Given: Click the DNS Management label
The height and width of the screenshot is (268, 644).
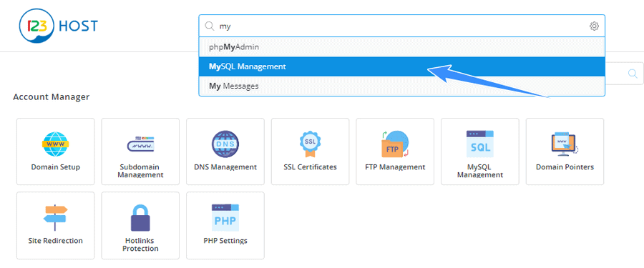Looking at the screenshot, I should [x=225, y=167].
